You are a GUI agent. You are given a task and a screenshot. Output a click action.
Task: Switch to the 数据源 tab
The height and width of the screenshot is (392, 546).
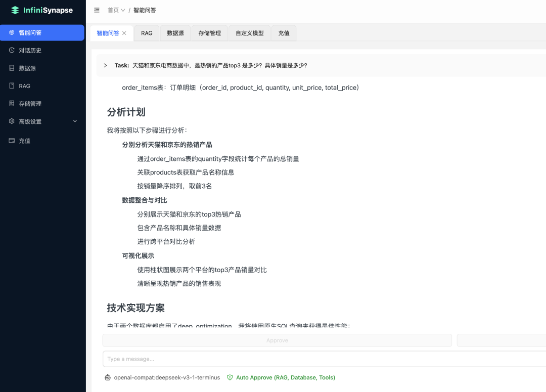point(175,33)
